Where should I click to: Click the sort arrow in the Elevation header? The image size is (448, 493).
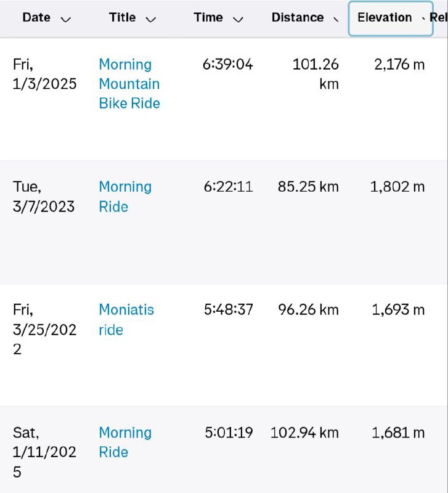click(x=423, y=19)
